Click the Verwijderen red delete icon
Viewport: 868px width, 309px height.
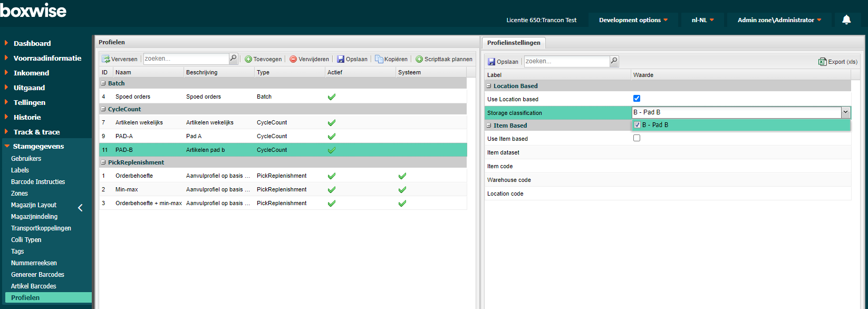[x=293, y=59]
